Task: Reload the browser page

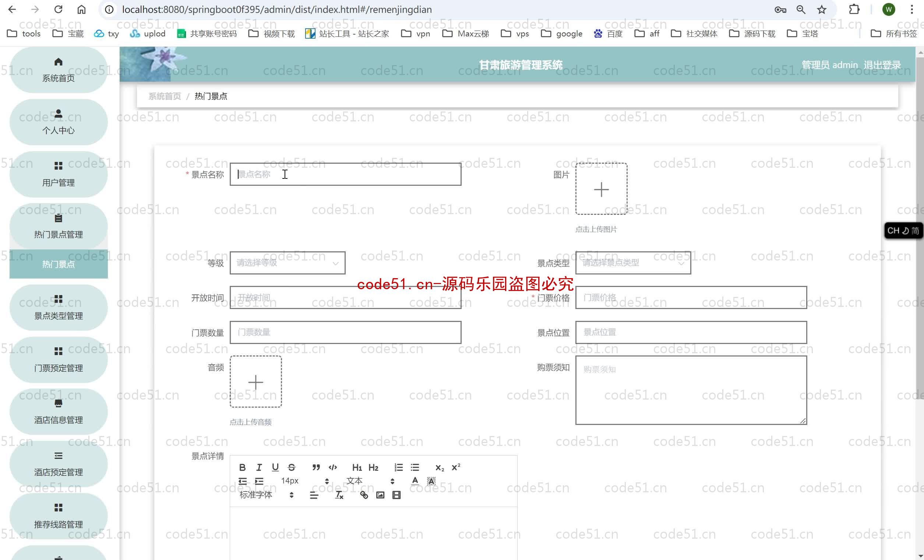Action: 58,9
